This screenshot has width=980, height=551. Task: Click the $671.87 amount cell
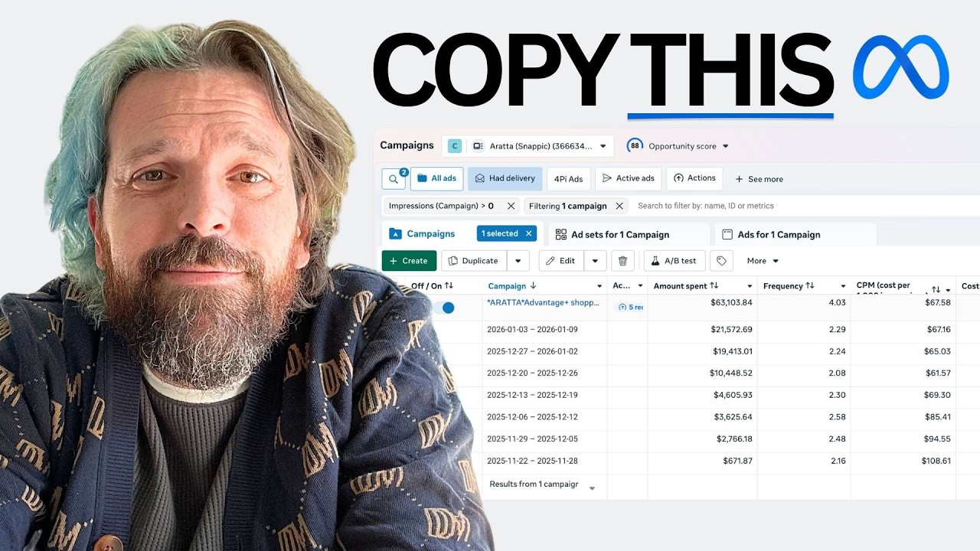[x=738, y=461]
